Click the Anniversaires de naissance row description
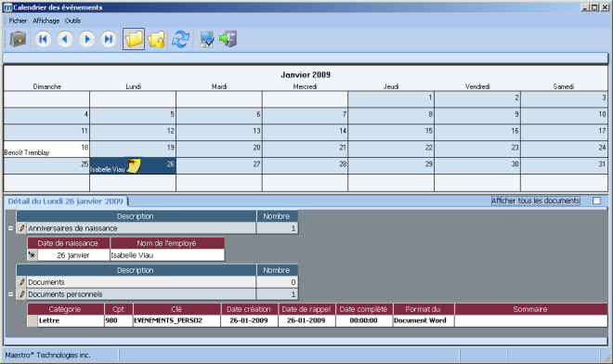The width and height of the screenshot is (613, 364). click(x=141, y=227)
